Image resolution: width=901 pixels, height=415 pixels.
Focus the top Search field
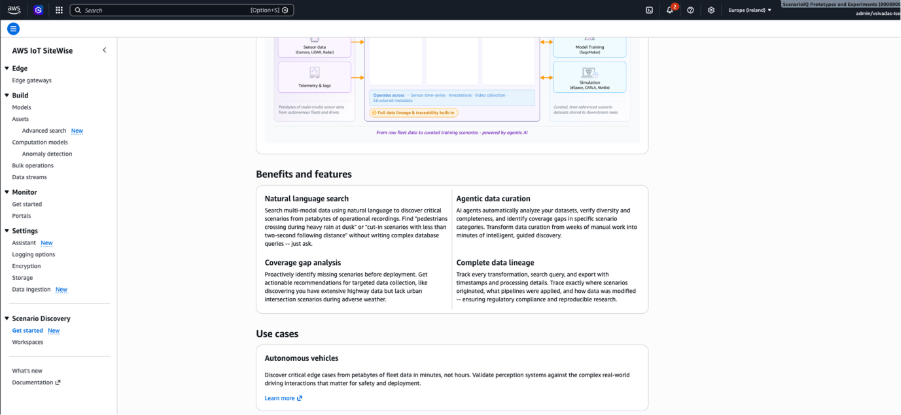click(182, 10)
